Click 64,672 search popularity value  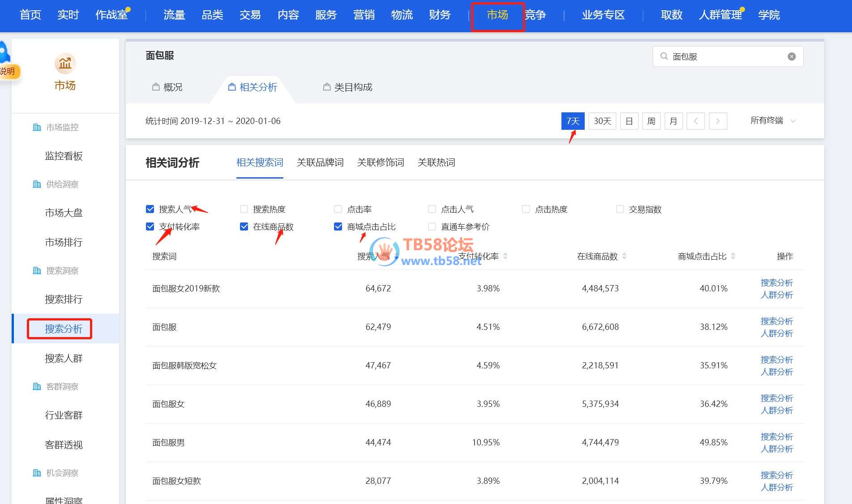pos(378,289)
